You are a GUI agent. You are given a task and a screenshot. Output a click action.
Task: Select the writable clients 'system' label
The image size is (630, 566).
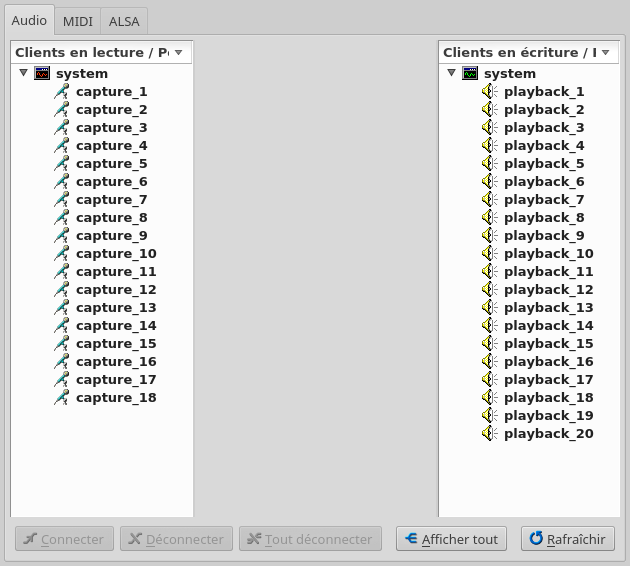pyautogui.click(x=510, y=74)
